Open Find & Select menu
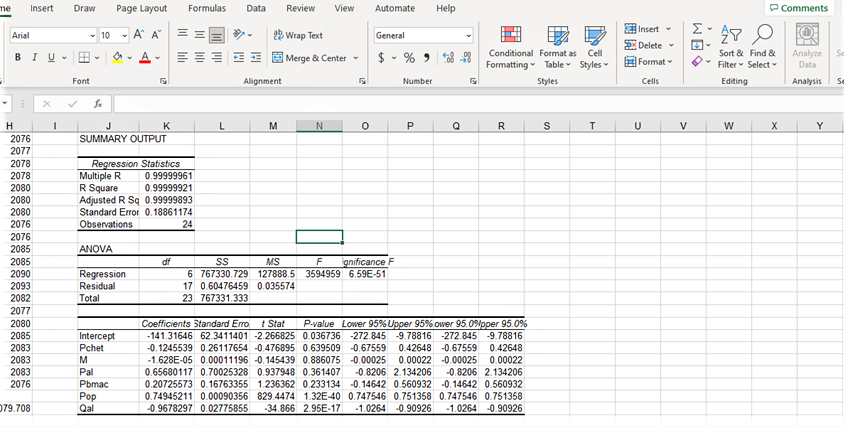844x429 pixels. 762,47
